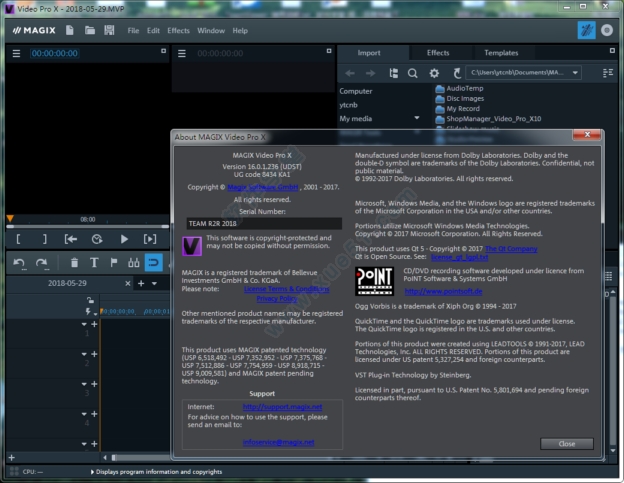Open the Magix Software GmbH link
624x483 pixels.
(x=263, y=187)
